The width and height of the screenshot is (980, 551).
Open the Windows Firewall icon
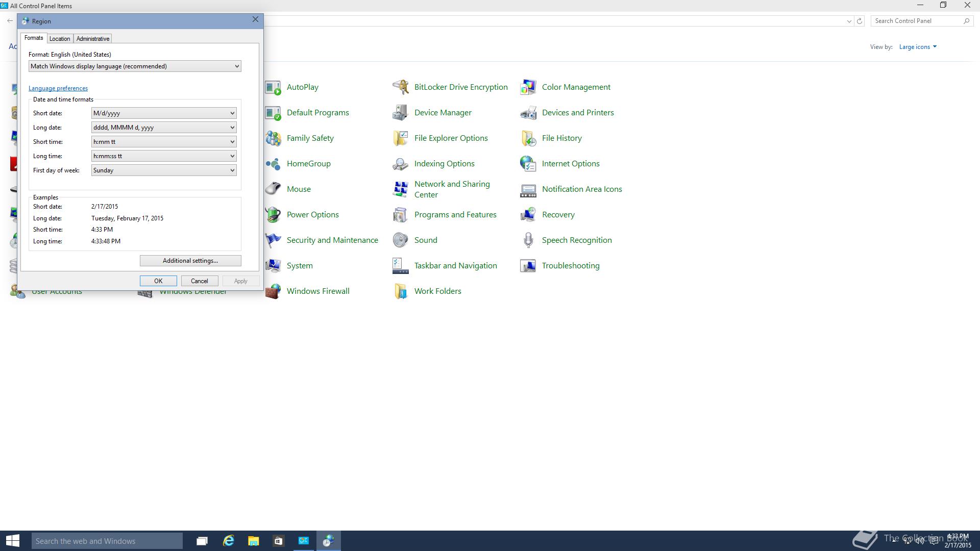click(x=273, y=291)
